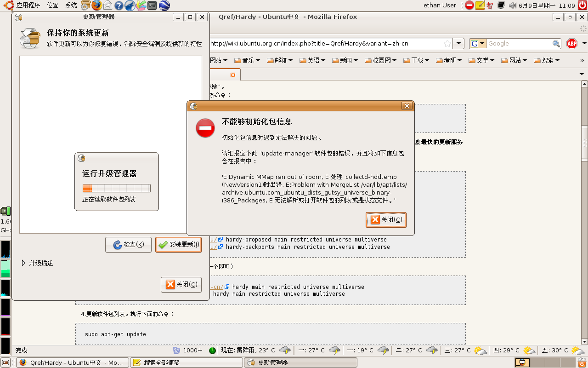Open the tab list dropdown arrow

point(582,74)
